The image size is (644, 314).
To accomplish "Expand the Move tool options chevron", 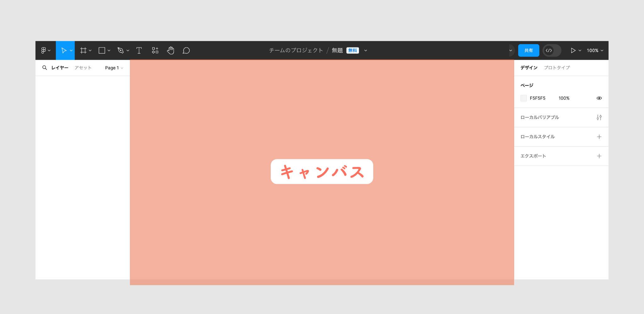I will [x=71, y=50].
